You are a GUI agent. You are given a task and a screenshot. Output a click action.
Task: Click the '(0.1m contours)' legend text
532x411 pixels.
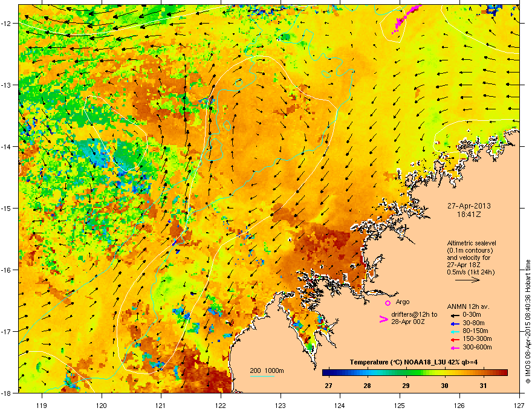(x=470, y=251)
